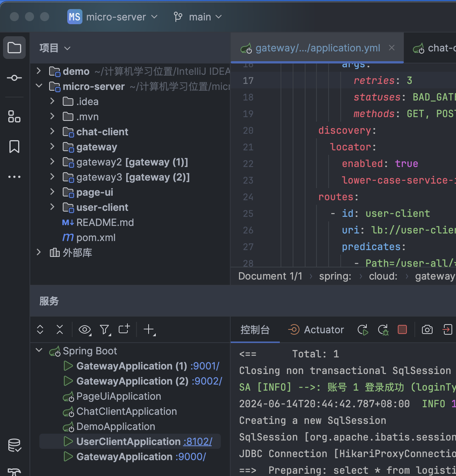Screen dimensions: 456x476
Task: Click the enabled: true line in editor
Action: click(x=380, y=164)
